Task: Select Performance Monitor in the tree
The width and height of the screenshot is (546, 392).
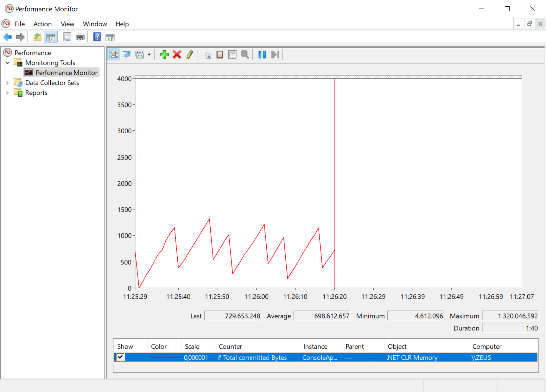Action: pyautogui.click(x=66, y=73)
